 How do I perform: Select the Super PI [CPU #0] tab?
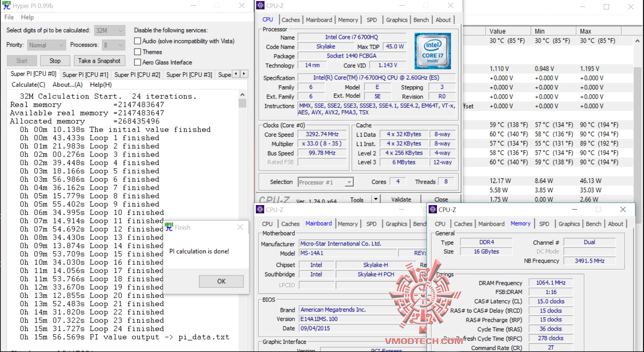33,74
